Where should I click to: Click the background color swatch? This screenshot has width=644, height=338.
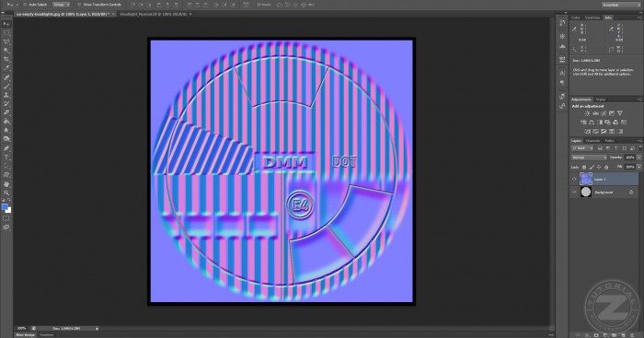[x=8, y=210]
